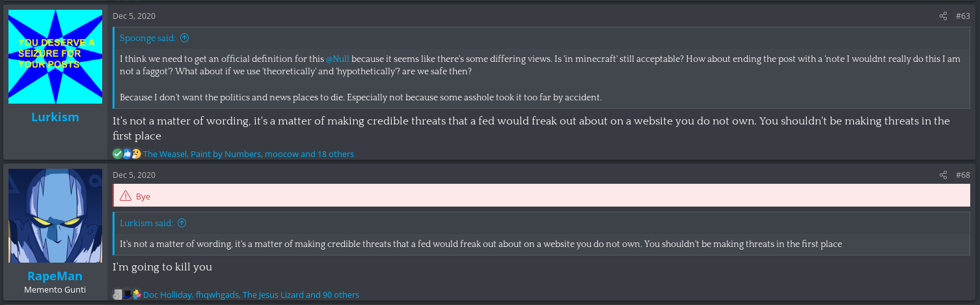Jump to Spoonge's original post via arrow icon
Screen dimensions: 980x305
point(184,38)
